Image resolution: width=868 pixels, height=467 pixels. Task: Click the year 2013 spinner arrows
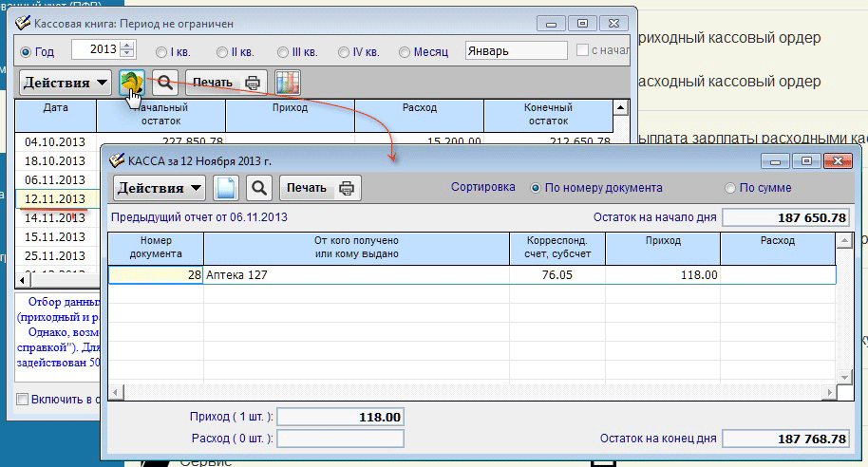(x=127, y=49)
